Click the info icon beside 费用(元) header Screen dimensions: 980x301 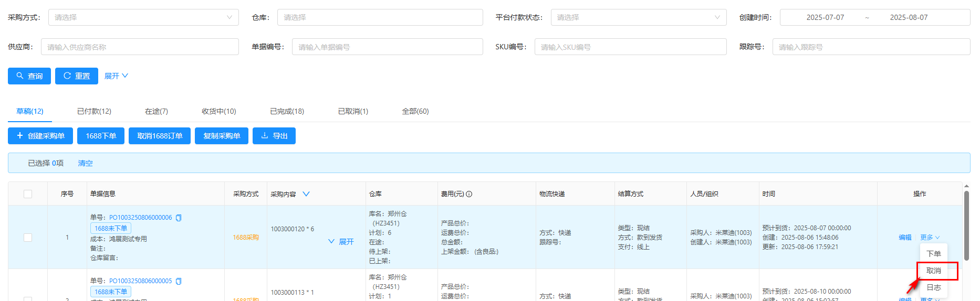(469, 194)
